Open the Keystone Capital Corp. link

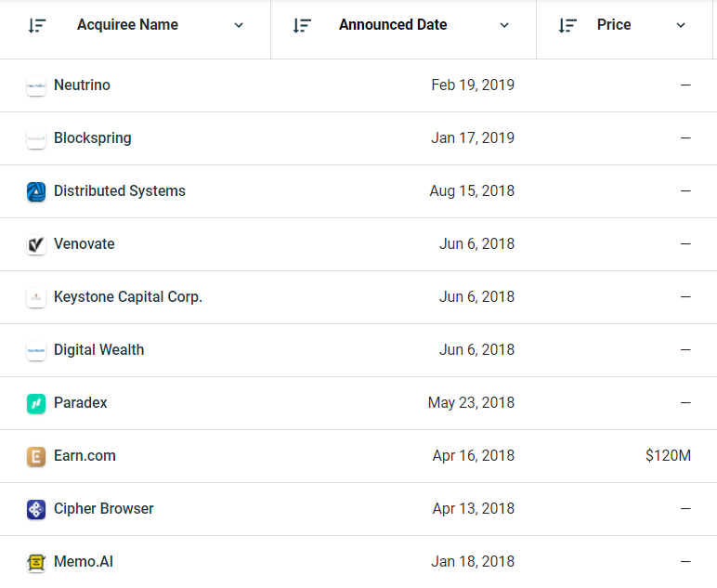(128, 296)
